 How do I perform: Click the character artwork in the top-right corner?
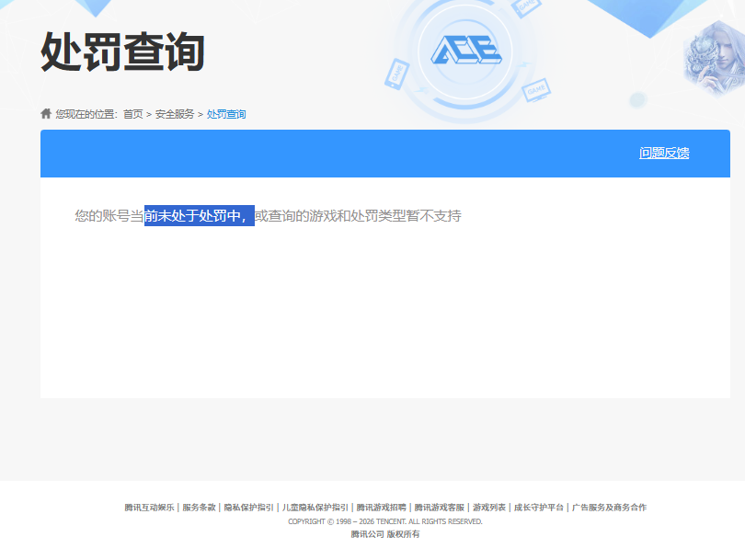point(713,57)
